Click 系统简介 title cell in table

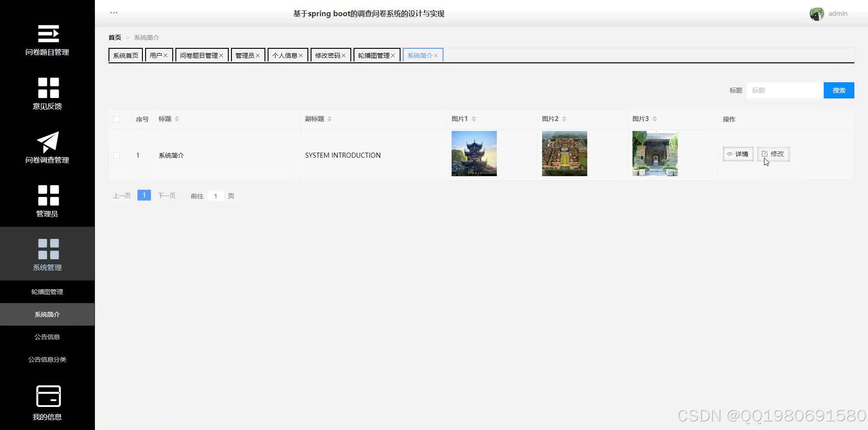point(171,155)
